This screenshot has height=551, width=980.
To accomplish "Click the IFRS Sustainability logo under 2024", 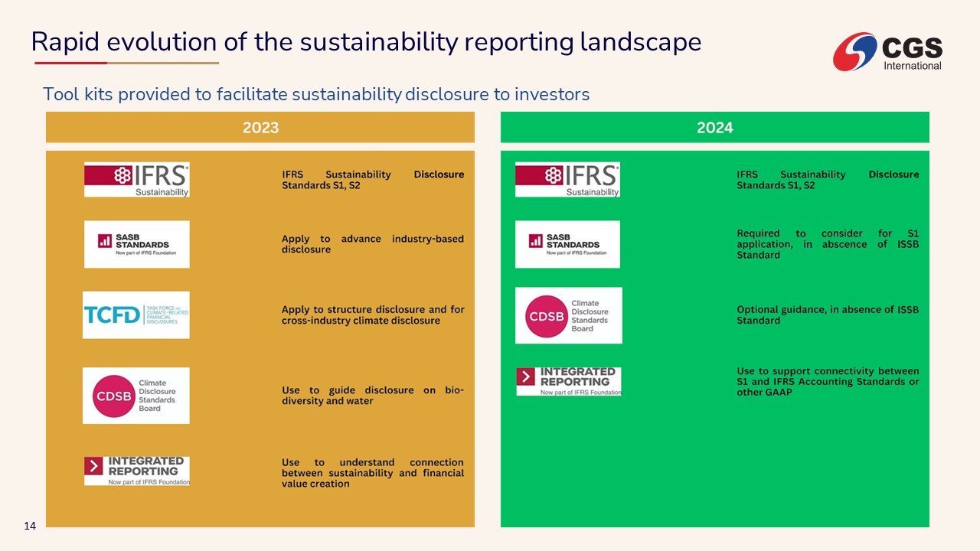I will [567, 180].
